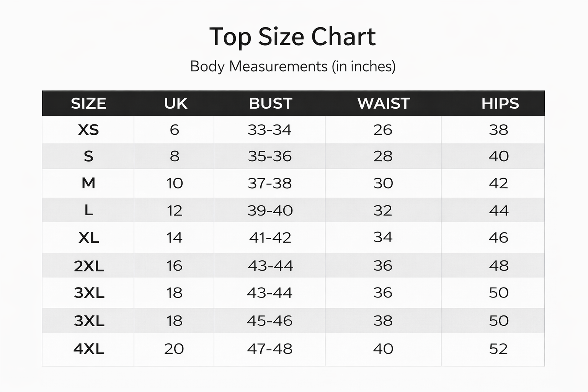Click the 2XL size label

pyautogui.click(x=89, y=266)
